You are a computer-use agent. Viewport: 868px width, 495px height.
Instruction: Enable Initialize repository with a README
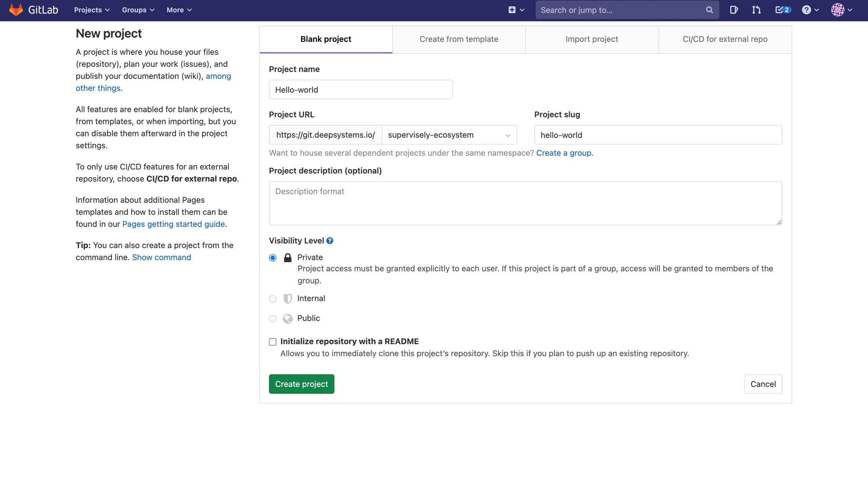(273, 342)
